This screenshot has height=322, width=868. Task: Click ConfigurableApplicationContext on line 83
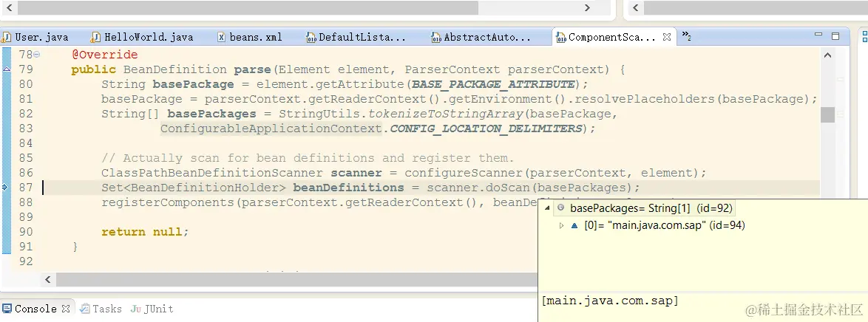(271, 129)
